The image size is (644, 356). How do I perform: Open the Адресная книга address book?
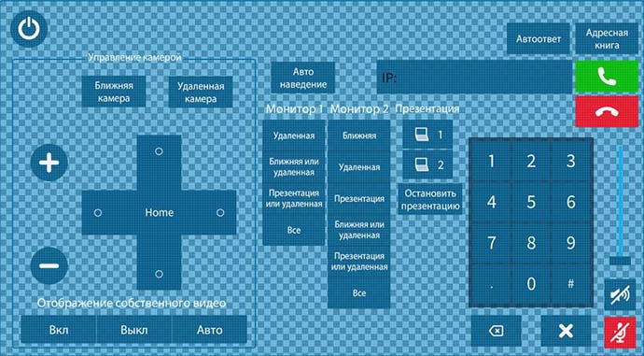[607, 39]
